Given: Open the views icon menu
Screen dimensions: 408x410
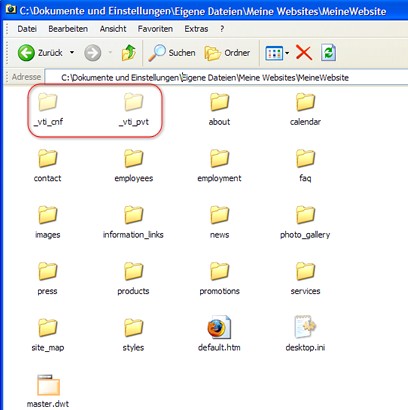Looking at the screenshot, I should [x=274, y=53].
